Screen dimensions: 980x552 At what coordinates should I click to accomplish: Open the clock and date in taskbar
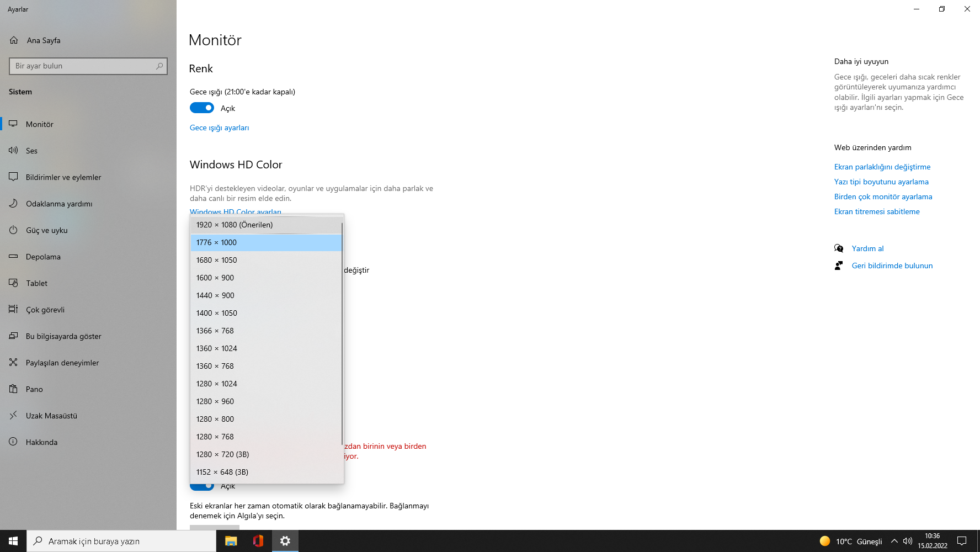933,541
